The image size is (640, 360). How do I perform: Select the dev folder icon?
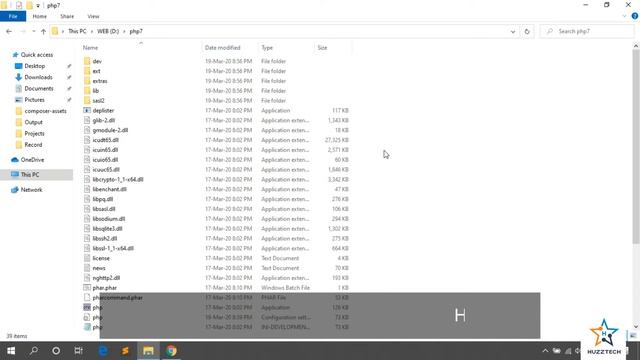click(x=87, y=61)
